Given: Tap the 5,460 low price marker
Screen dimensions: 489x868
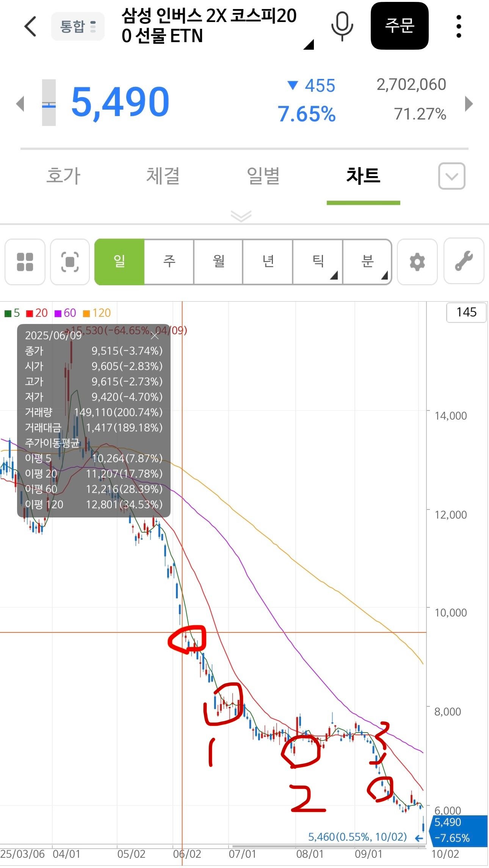Looking at the screenshot, I should [x=357, y=837].
